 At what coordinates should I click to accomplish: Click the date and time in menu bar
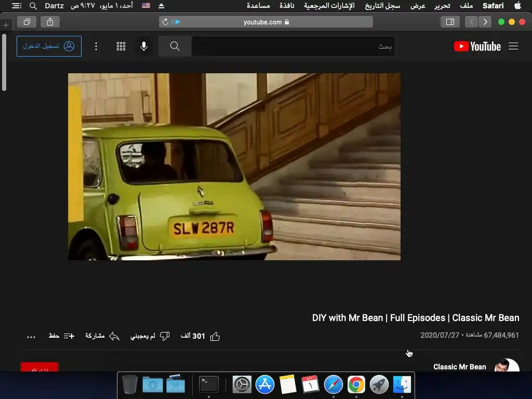[x=102, y=5]
